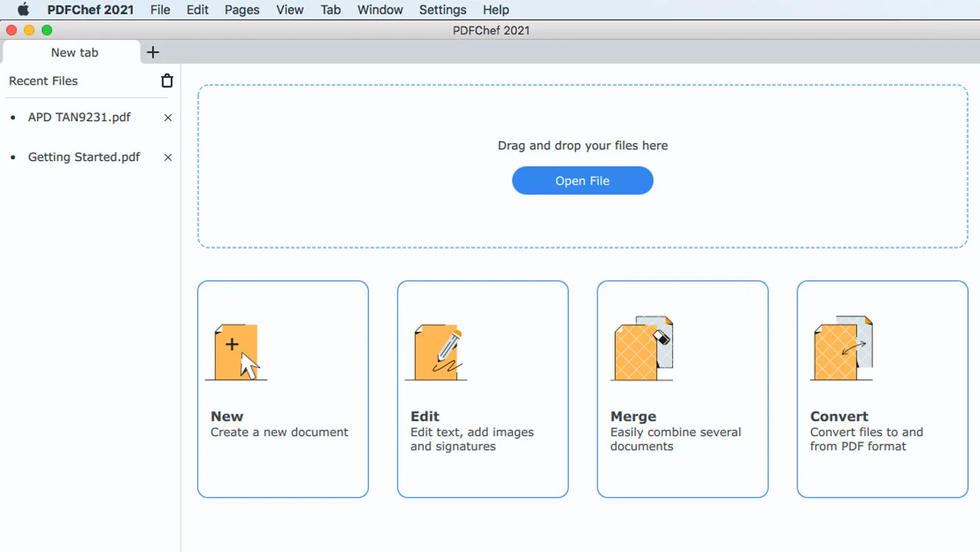
Task: Open the PDFChef 2021 application menu
Action: coord(90,10)
